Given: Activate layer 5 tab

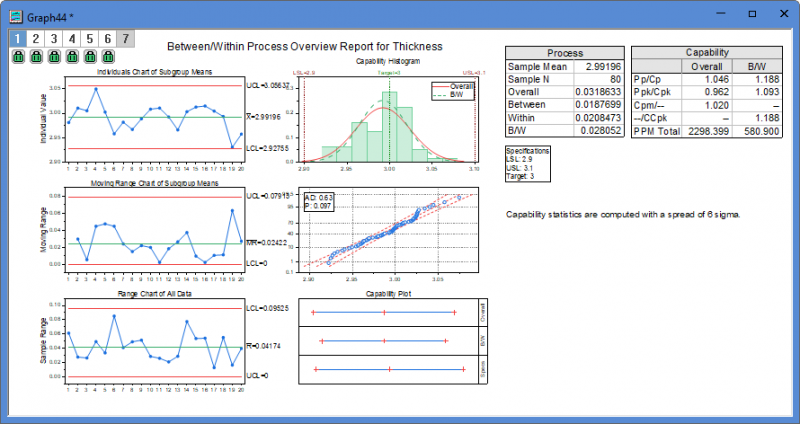Looking at the screenshot, I should pos(89,39).
